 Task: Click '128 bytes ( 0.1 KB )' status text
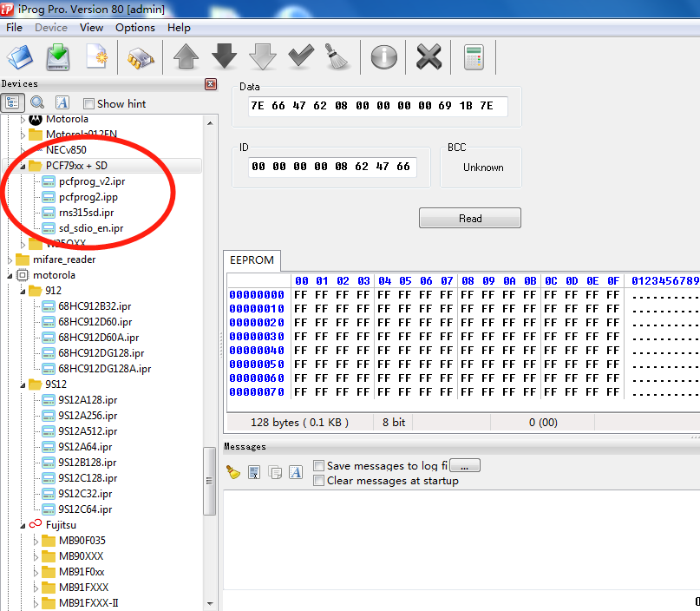click(299, 423)
